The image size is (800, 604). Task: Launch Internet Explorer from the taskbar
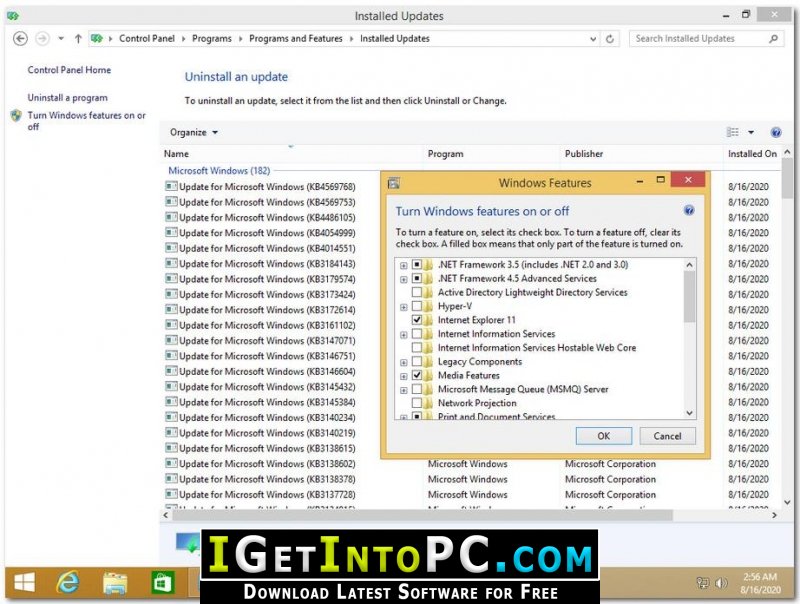tap(68, 582)
